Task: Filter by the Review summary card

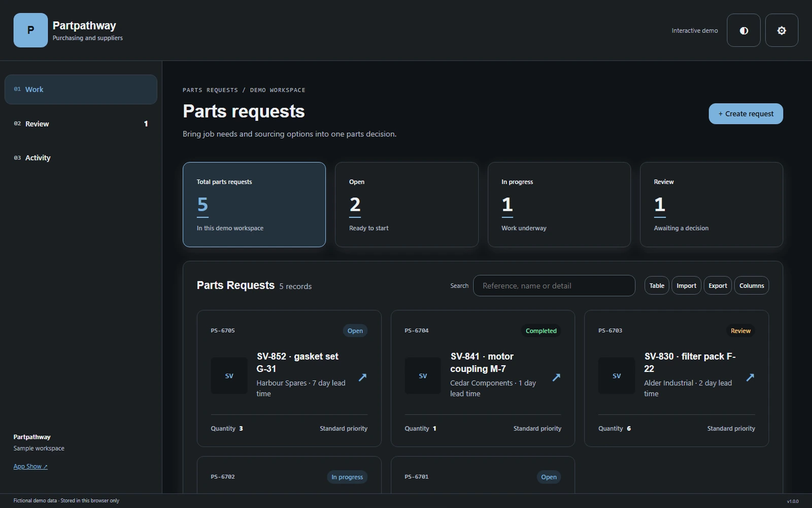Action: (712, 205)
